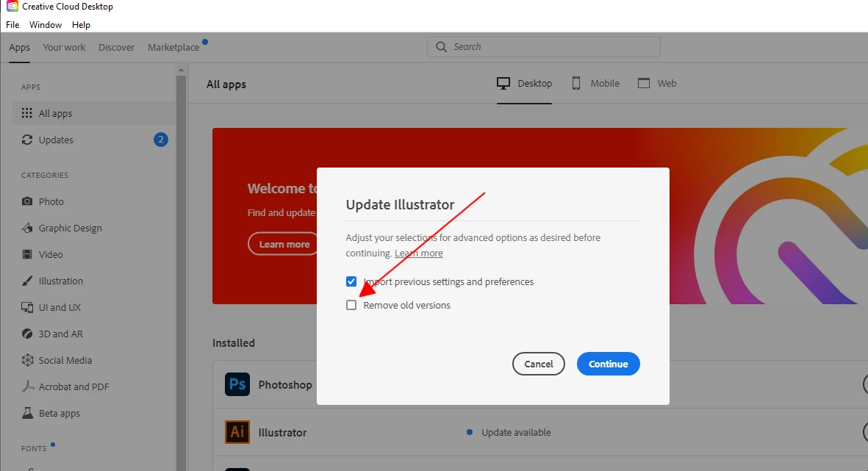Open the Learn more link in dialog
The width and height of the screenshot is (868, 471).
click(x=418, y=253)
